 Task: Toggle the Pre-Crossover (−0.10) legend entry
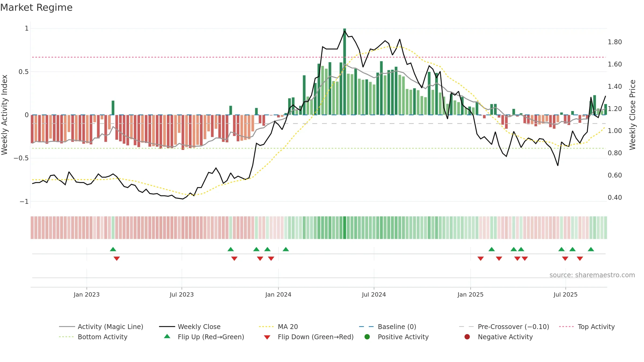(504, 327)
